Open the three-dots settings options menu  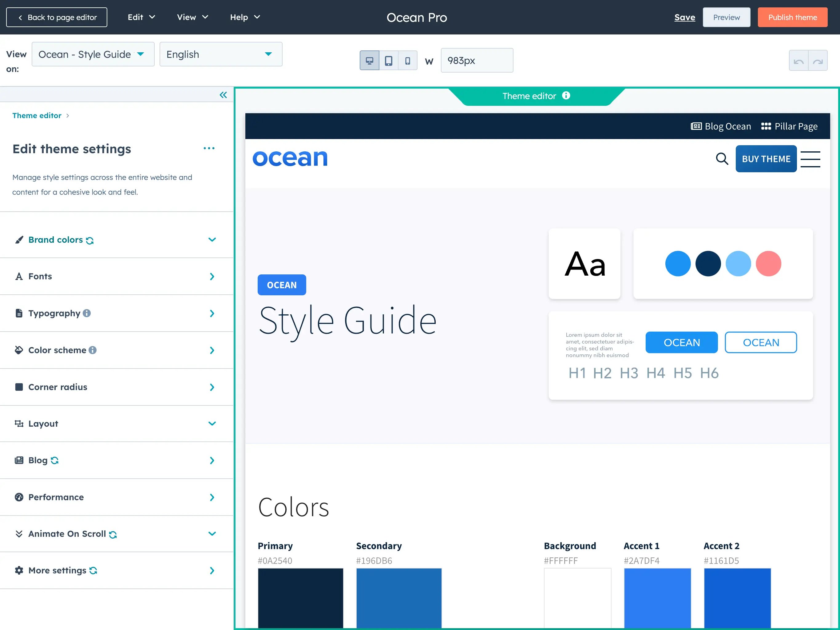point(209,148)
